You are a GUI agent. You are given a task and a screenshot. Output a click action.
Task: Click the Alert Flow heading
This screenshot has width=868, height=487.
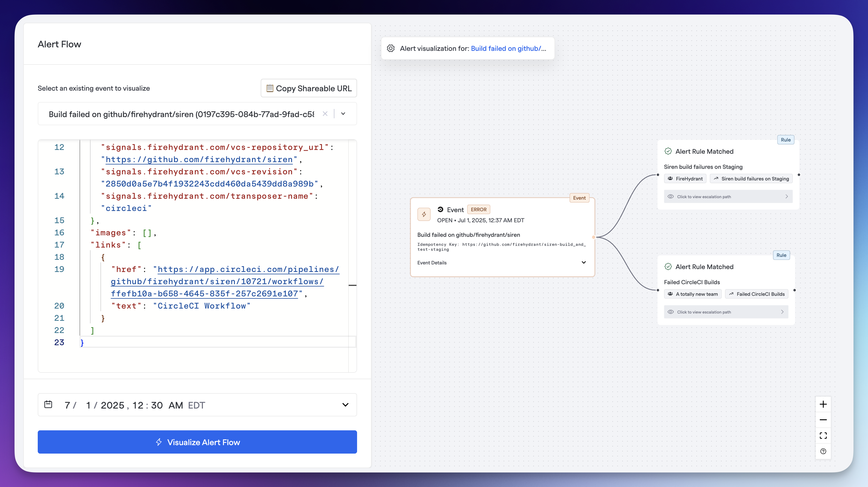tap(59, 44)
